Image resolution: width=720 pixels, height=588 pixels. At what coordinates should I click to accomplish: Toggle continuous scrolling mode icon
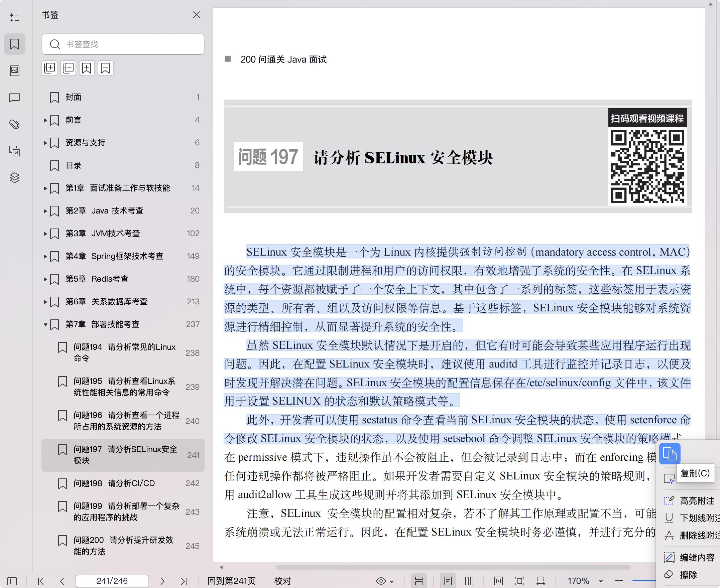pos(419,581)
